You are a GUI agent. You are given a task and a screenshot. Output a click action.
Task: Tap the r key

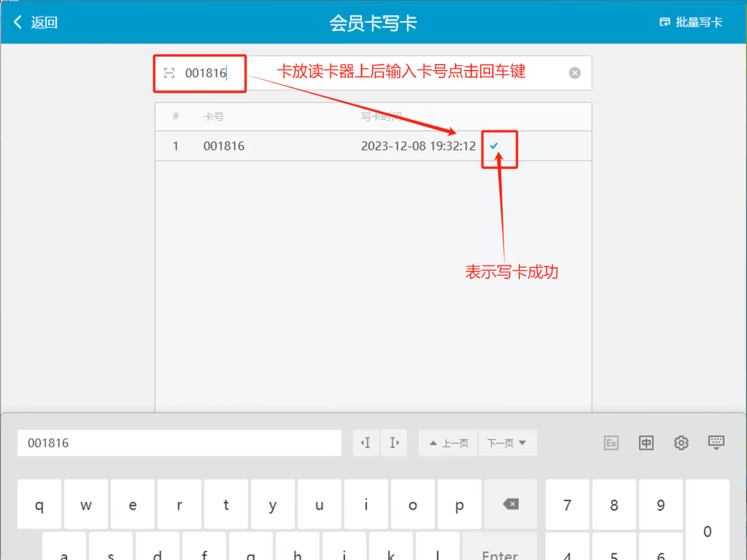tap(179, 504)
